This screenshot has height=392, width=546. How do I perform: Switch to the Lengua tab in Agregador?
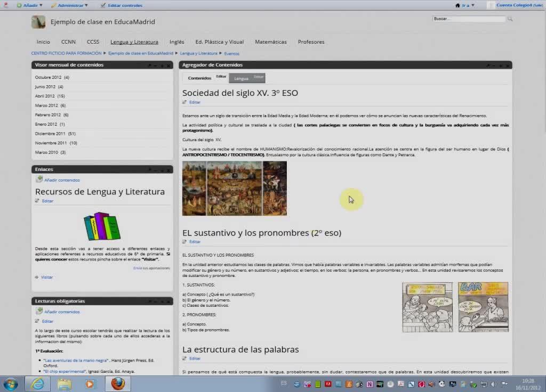[242, 78]
